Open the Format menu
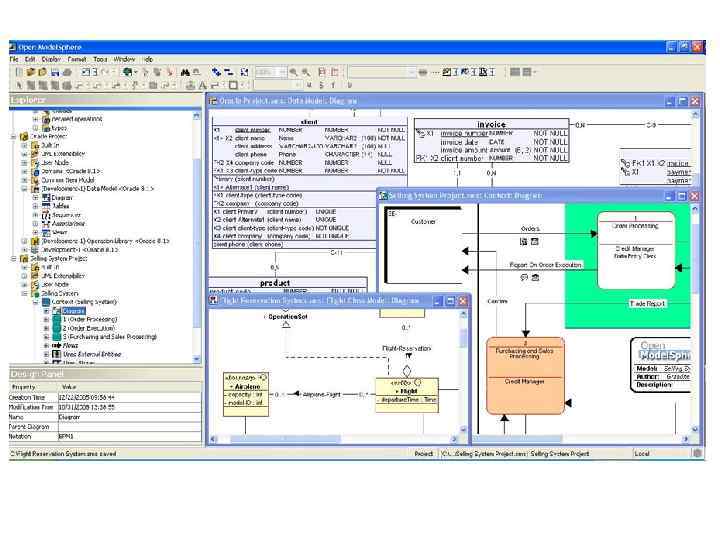Viewport: 720px width, 540px height. 77,59
